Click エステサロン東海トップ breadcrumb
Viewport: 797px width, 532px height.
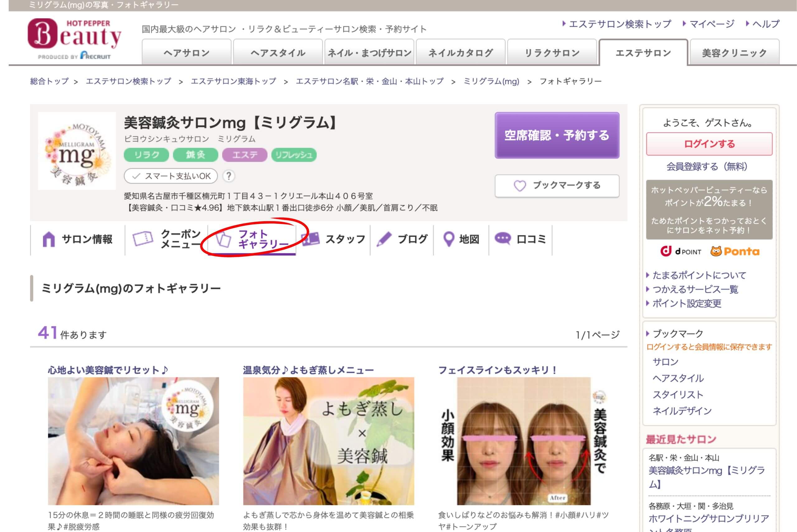pyautogui.click(x=233, y=81)
